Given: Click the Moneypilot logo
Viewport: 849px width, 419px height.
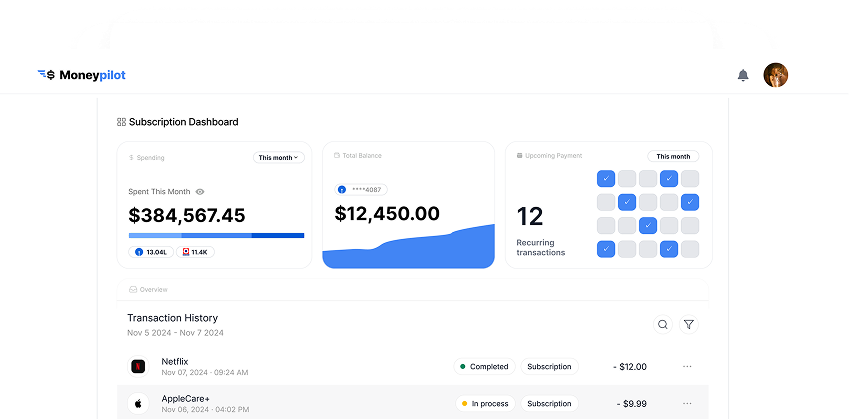Looking at the screenshot, I should coord(81,75).
